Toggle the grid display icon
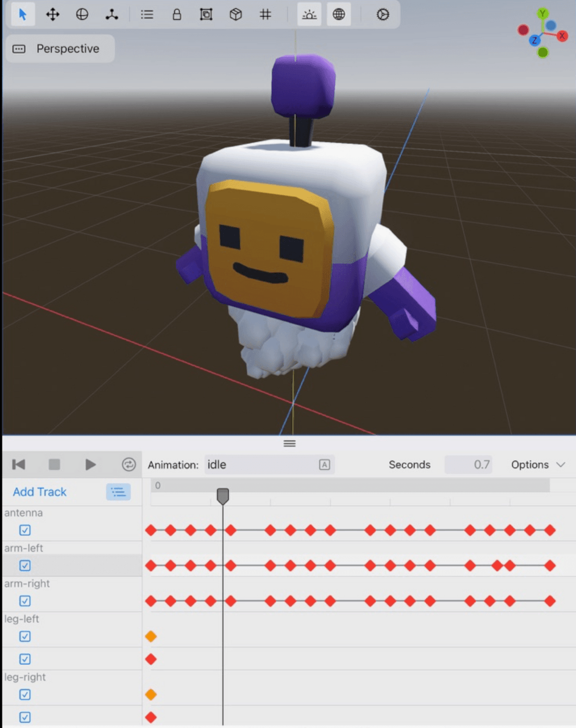 tap(265, 14)
